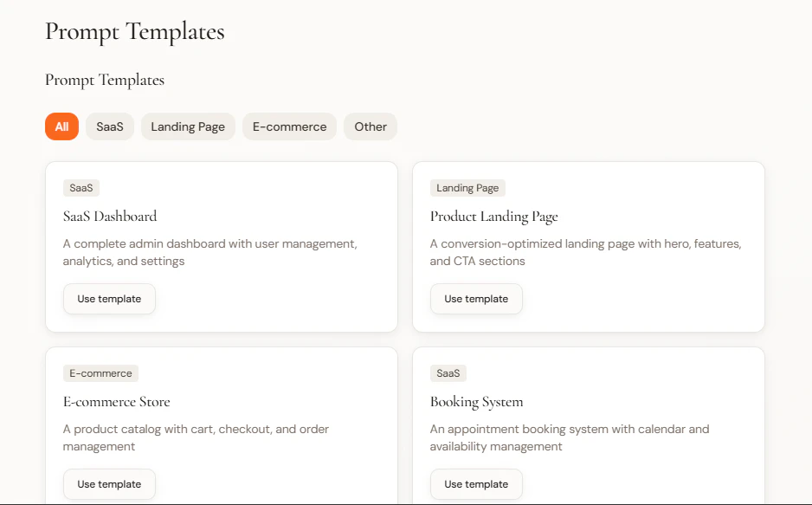Select the All filter chip
The image size is (812, 505).
(x=61, y=126)
